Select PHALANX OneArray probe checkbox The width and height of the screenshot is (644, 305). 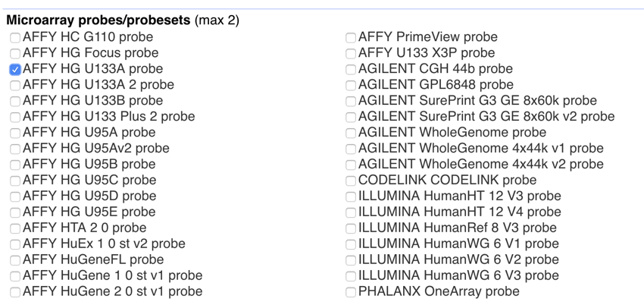click(x=351, y=292)
